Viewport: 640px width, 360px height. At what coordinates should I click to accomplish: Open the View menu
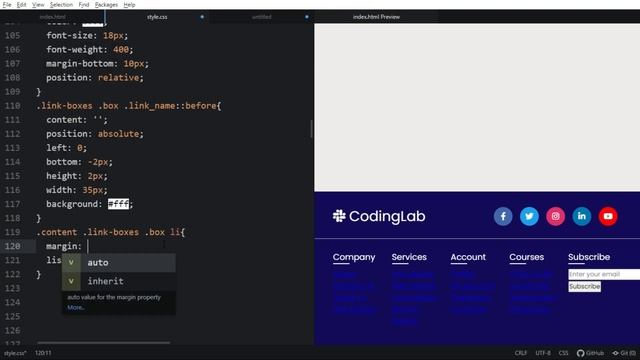pyautogui.click(x=38, y=4)
